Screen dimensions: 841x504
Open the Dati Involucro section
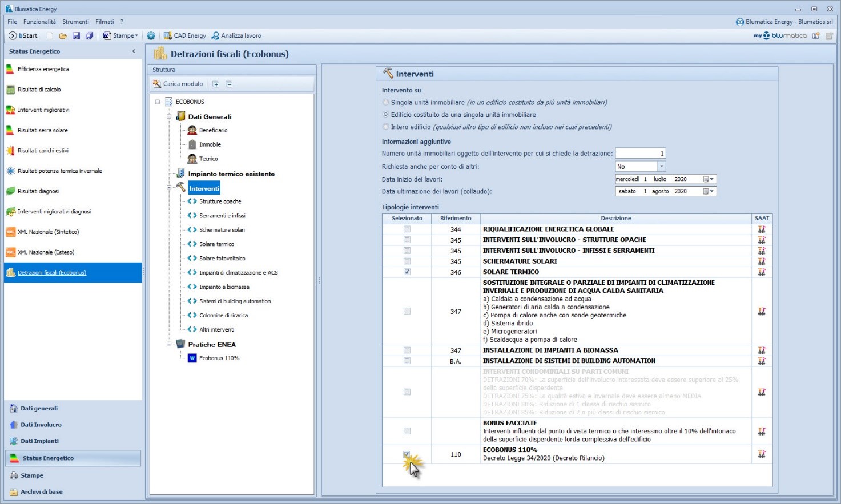point(41,425)
